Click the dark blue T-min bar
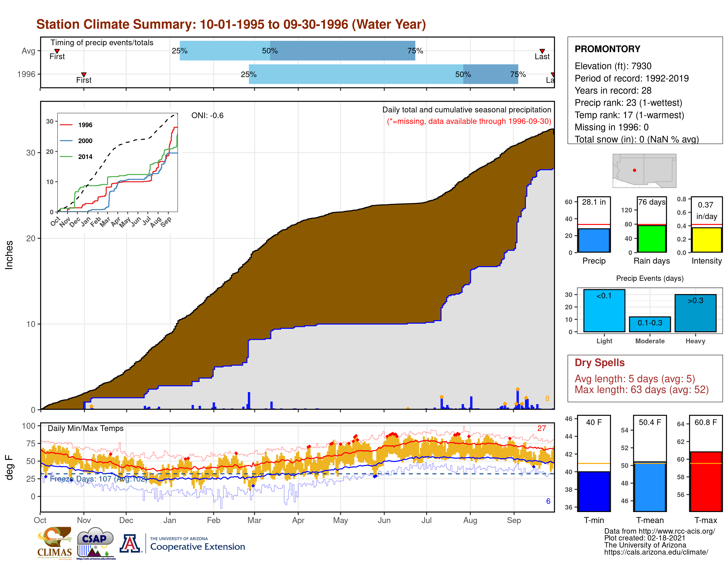The width and height of the screenshot is (728, 563). coord(594,491)
